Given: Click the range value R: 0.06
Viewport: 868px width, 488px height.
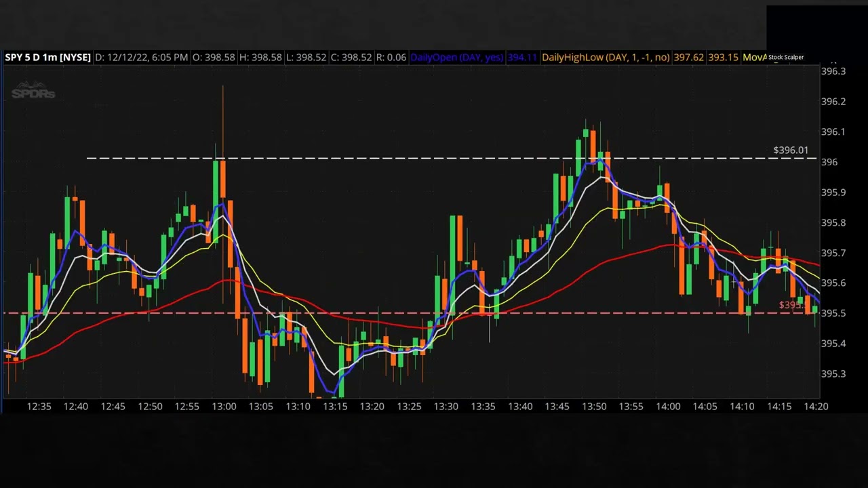Looking at the screenshot, I should pos(391,58).
